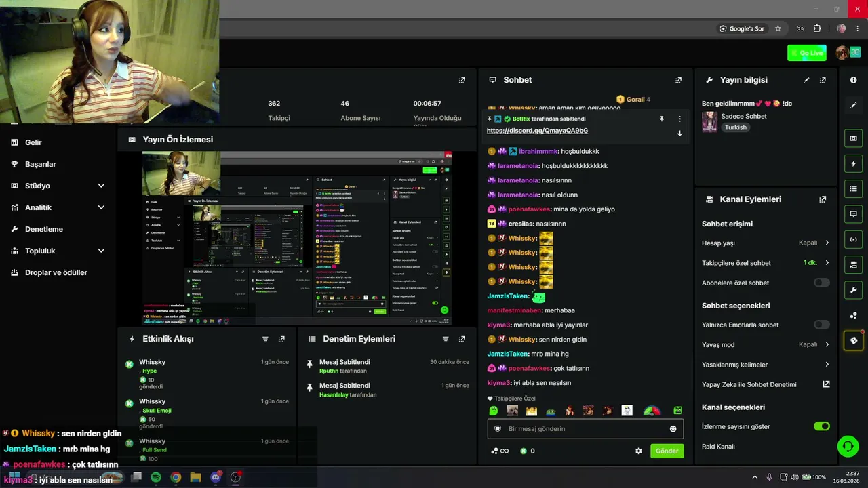Pop out the Kanal Eylemleri panel
This screenshot has height=488, width=868.
tap(823, 199)
